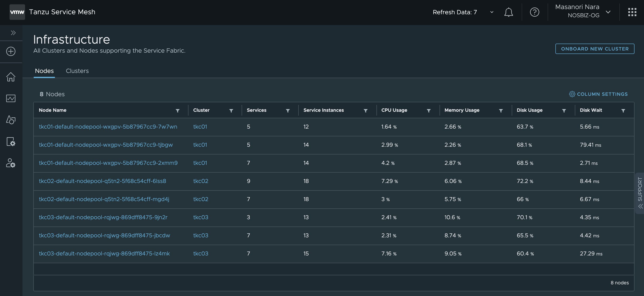Filter the Disk Usage column

pyautogui.click(x=564, y=110)
